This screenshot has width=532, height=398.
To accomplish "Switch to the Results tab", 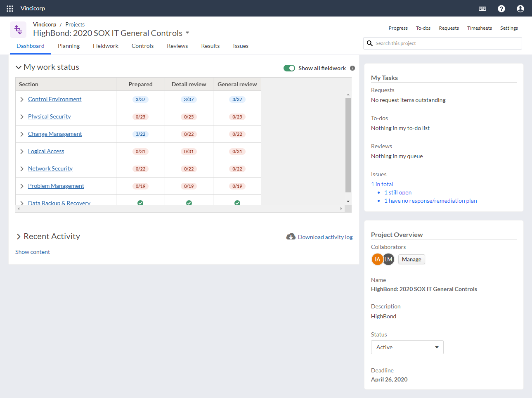I will (210, 46).
